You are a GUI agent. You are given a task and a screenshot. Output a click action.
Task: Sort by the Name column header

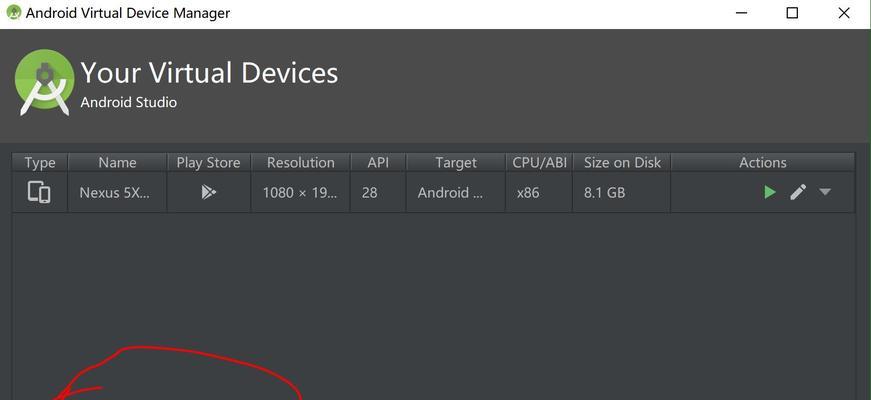pyautogui.click(x=117, y=163)
